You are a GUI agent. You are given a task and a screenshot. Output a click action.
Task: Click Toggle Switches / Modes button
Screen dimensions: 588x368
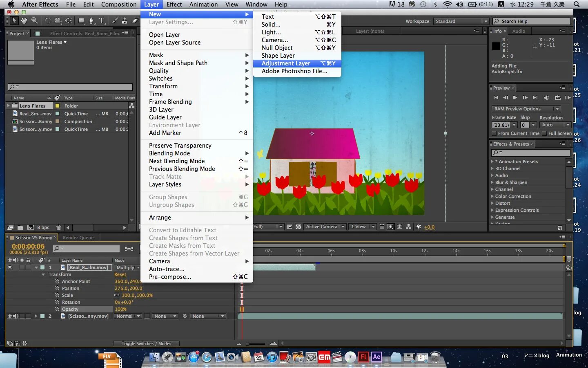pos(146,343)
